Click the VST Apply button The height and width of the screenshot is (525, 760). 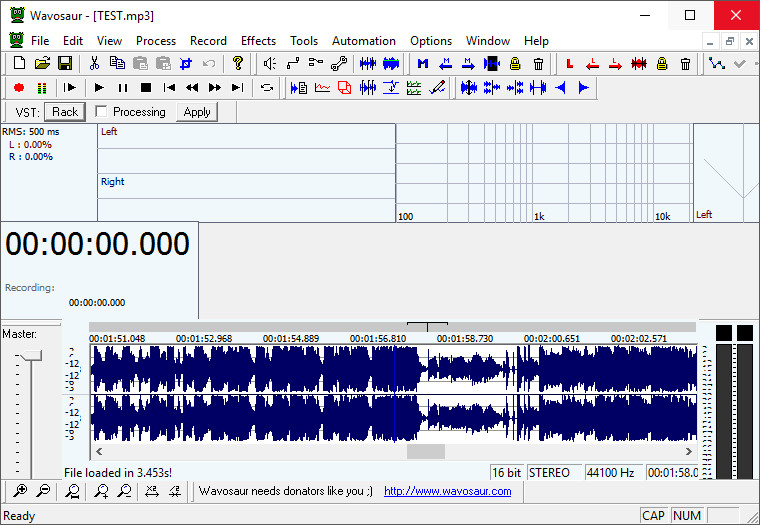pyautogui.click(x=197, y=112)
